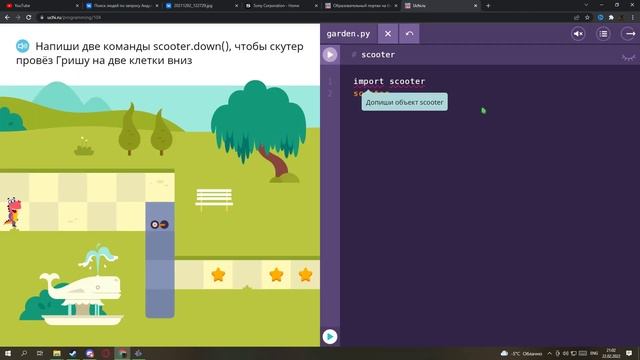Click the uchi.ru address bar
This screenshot has width=640, height=360.
pos(302,18)
